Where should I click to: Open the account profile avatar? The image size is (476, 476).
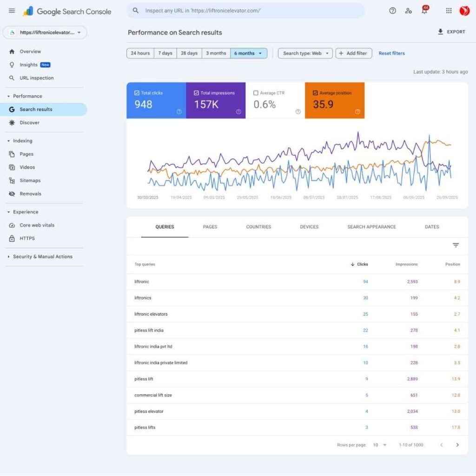pyautogui.click(x=464, y=11)
